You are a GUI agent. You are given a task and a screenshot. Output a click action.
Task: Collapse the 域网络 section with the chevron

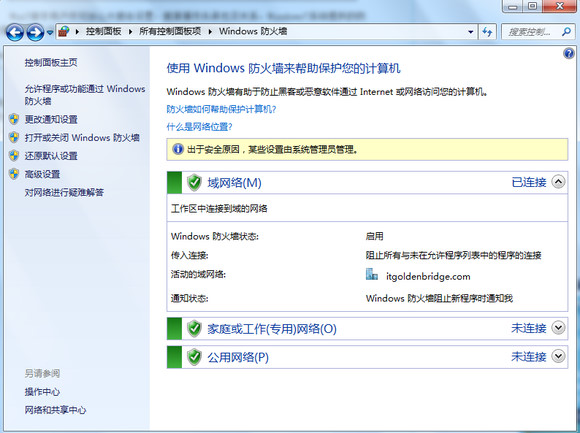coord(558,182)
